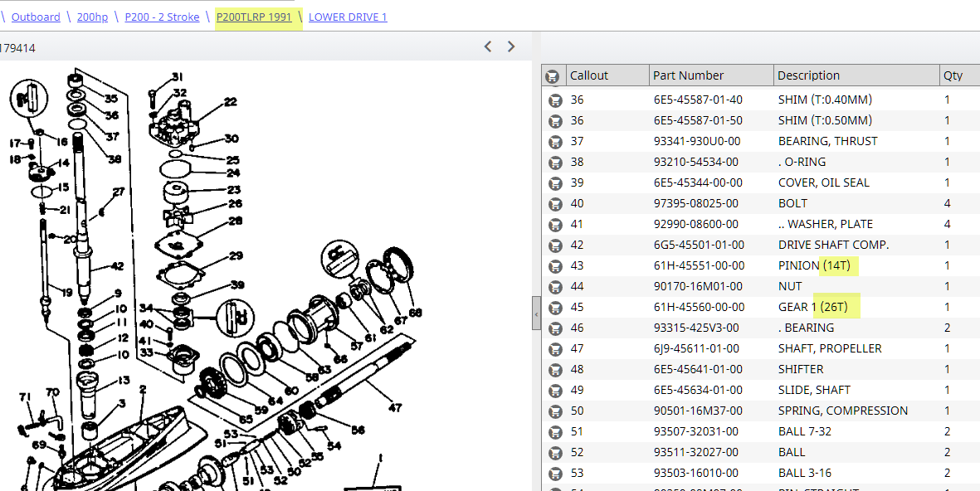Click callout 28 on the diagram

[x=235, y=221]
